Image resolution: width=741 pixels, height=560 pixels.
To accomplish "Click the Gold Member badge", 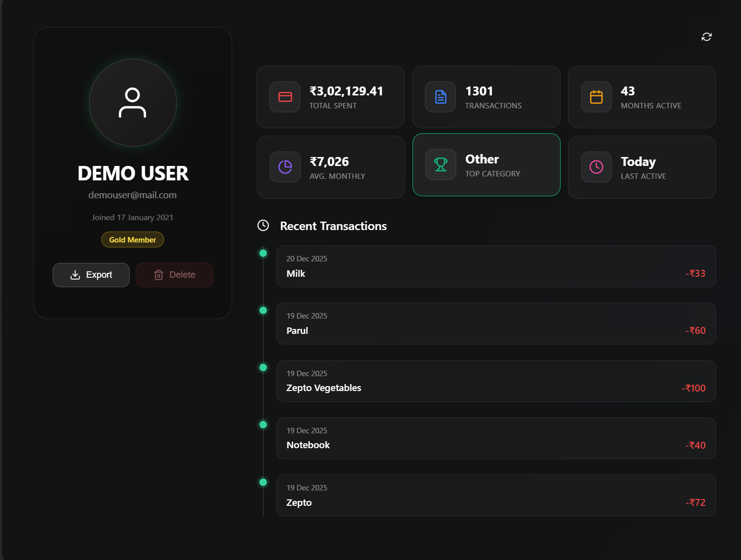I will tap(132, 240).
